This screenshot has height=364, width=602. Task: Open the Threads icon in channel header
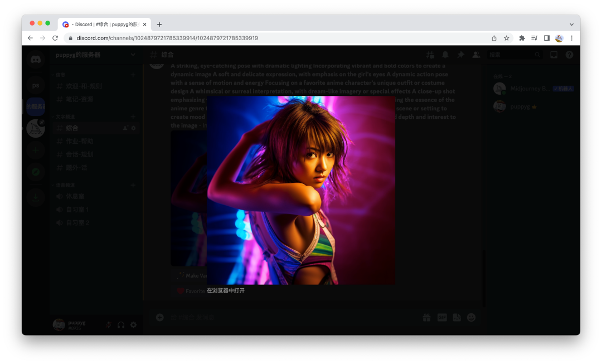pos(430,55)
